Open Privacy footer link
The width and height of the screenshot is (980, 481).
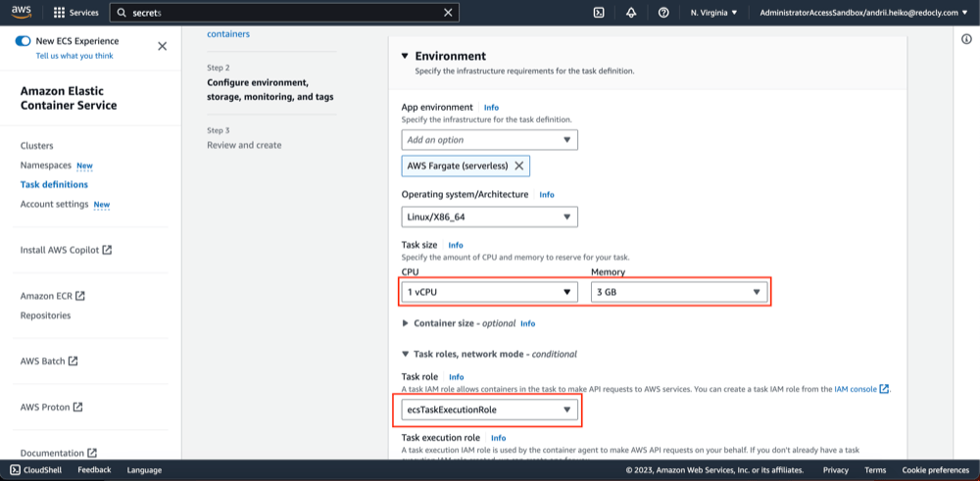tap(836, 470)
